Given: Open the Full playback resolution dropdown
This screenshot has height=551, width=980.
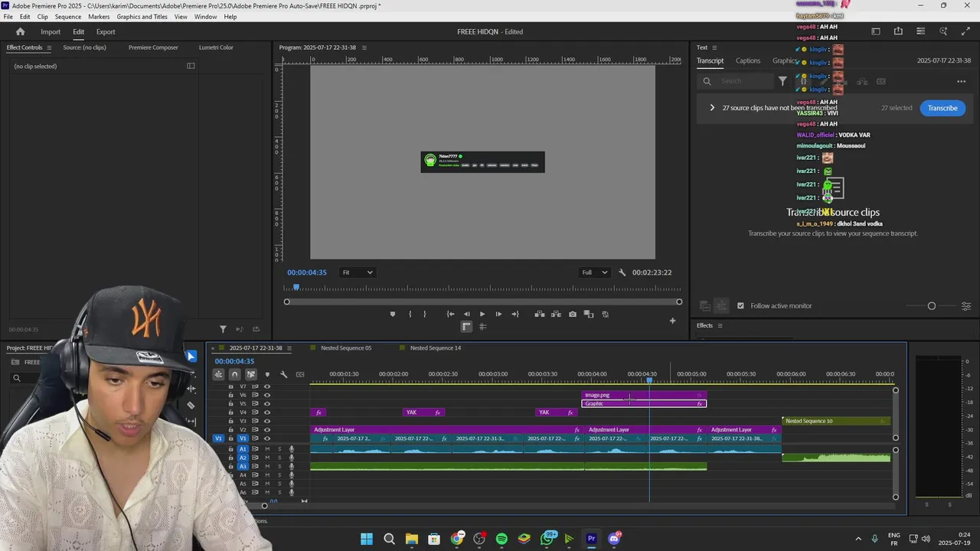Looking at the screenshot, I should [594, 272].
